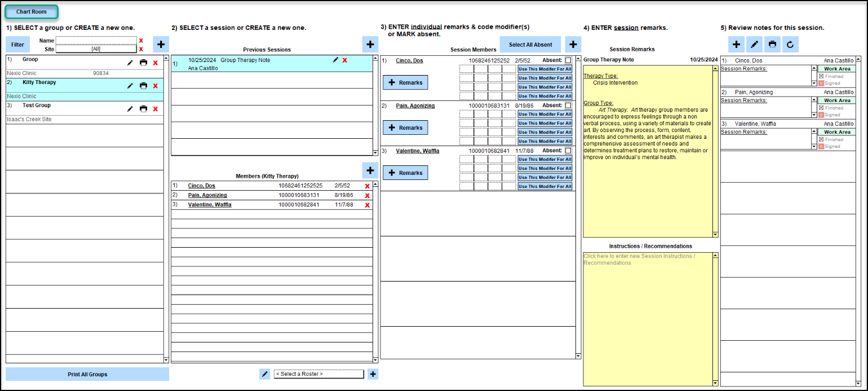
Task: Toggle Absent checkbox for Valentine, Waffla
Action: pos(568,151)
